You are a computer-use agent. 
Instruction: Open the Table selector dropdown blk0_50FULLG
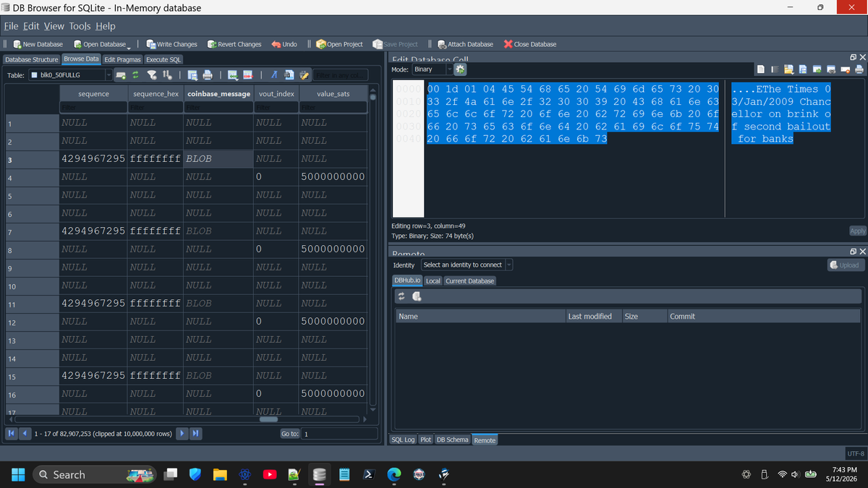point(70,75)
